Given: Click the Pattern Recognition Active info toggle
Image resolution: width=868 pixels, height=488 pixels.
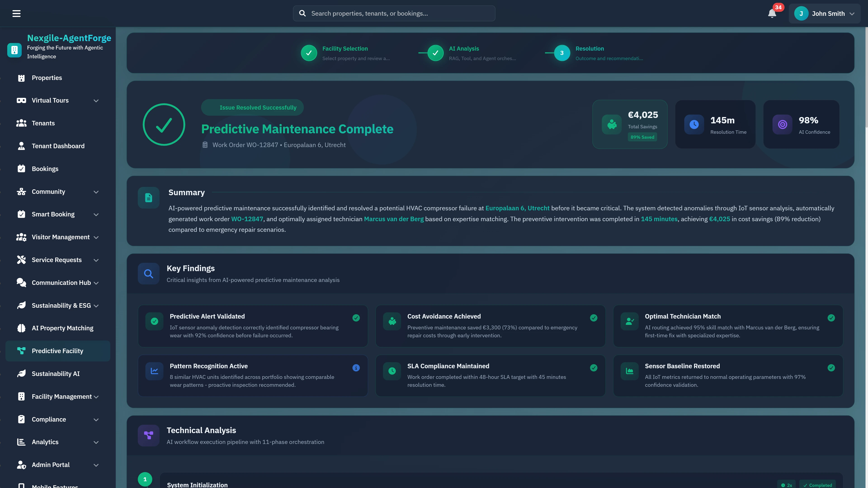Looking at the screenshot, I should [356, 368].
